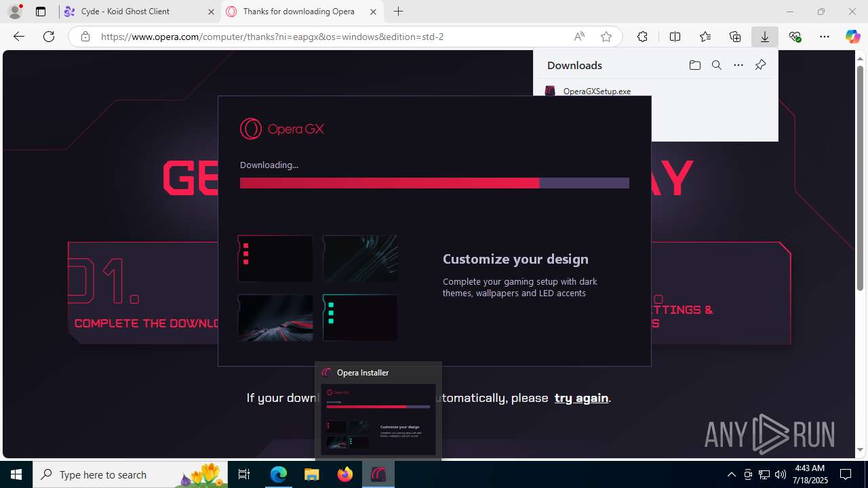Add this page to favorites star
Screen dimensions: 868x488
(606, 37)
